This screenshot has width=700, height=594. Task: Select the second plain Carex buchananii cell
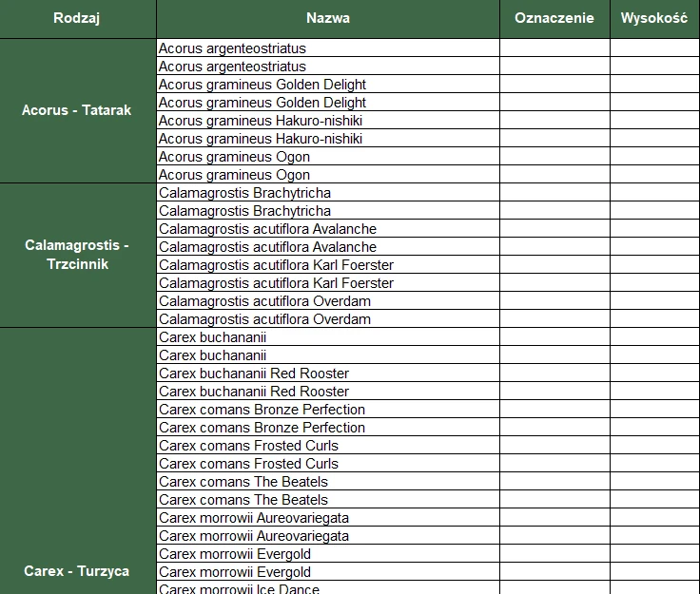coord(328,354)
